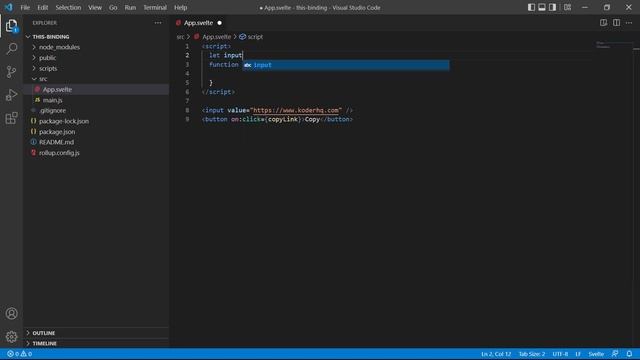Click unsaved dot on App.svelte tab
This screenshot has height=360, width=640.
pos(220,23)
